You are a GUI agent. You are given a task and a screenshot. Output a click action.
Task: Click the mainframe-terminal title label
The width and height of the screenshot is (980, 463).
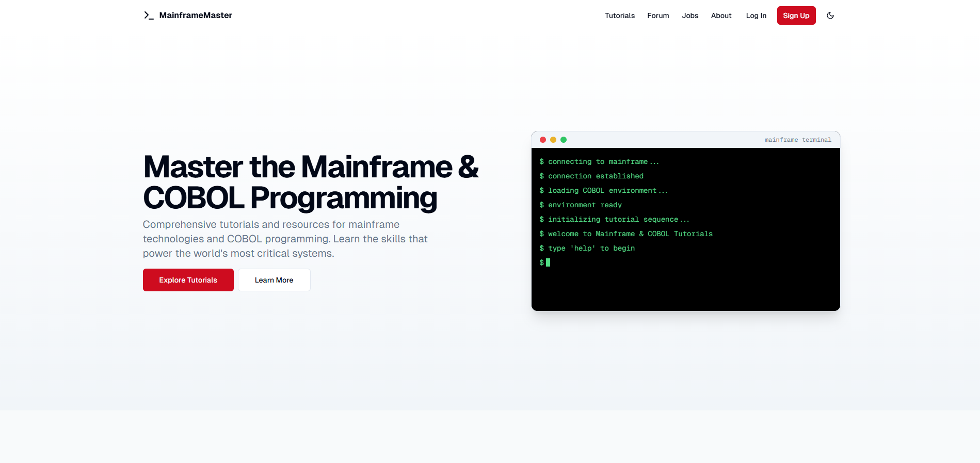click(x=798, y=140)
